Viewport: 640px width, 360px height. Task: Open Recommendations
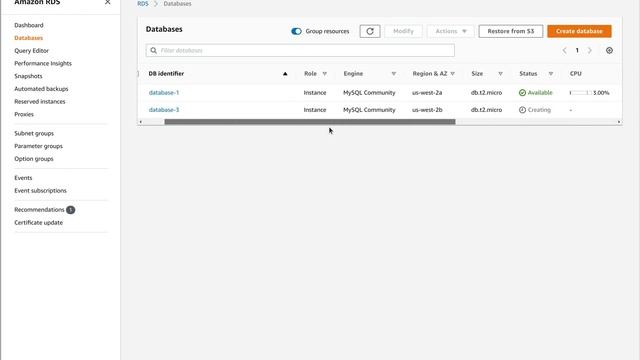click(39, 209)
